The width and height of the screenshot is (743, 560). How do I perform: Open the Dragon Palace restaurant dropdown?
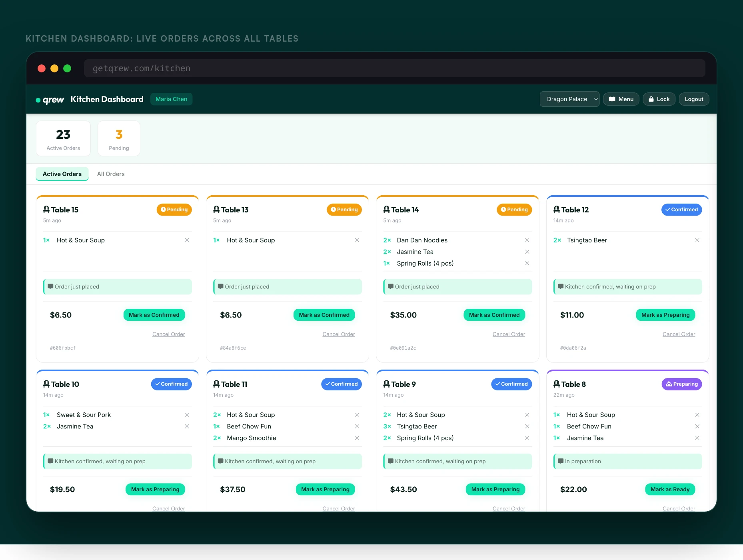(x=569, y=99)
